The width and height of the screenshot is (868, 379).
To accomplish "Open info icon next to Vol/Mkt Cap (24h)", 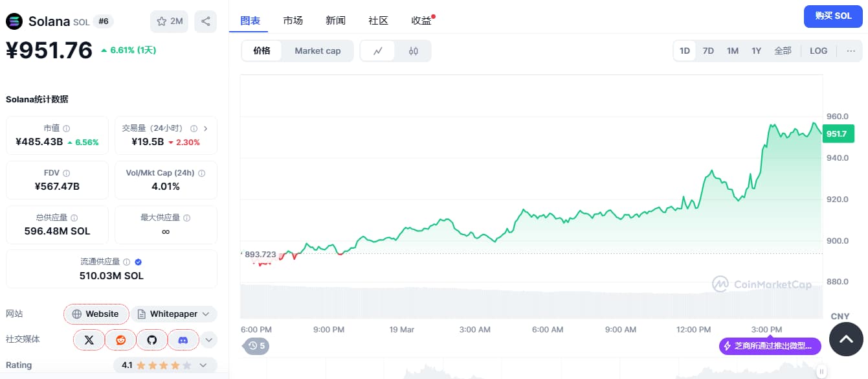I will point(201,174).
